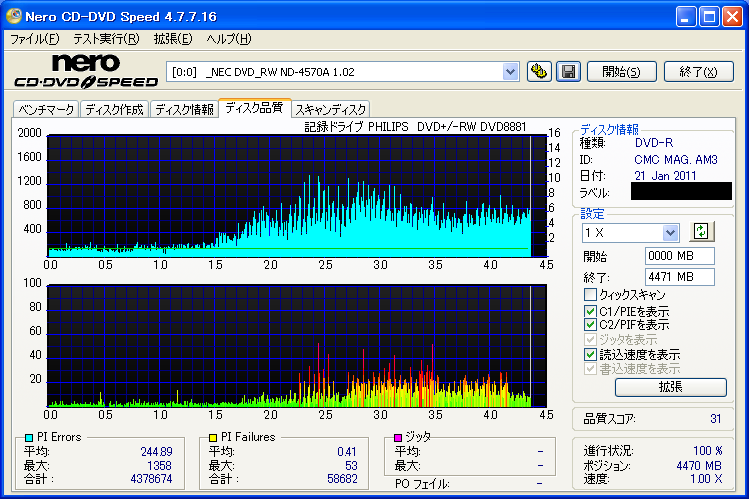Click the PO フェイル label

click(x=422, y=484)
